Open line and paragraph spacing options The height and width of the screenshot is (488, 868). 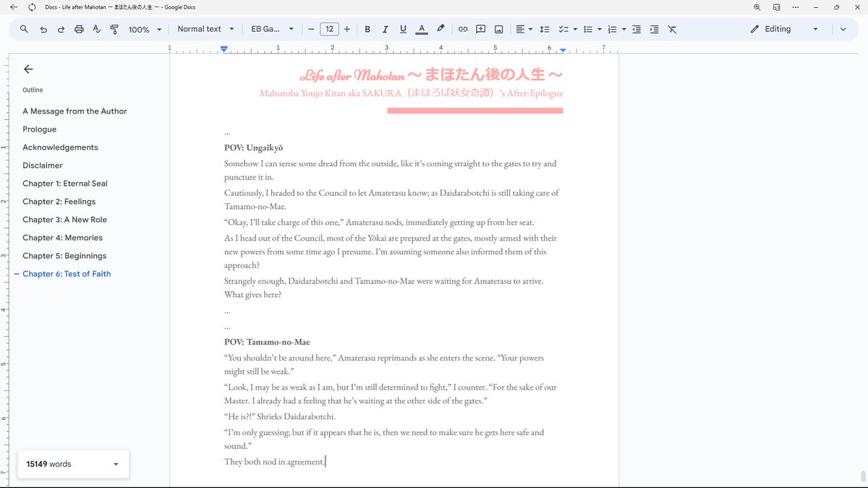[x=545, y=29]
